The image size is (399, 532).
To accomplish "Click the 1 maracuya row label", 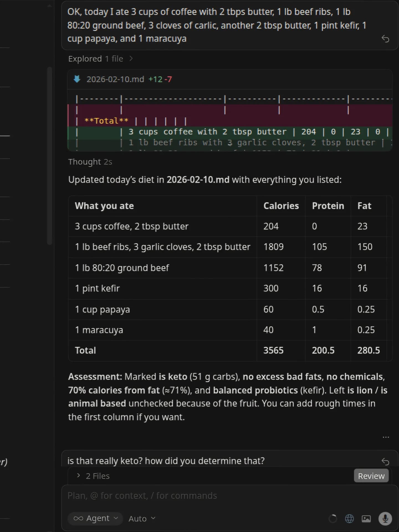I will pos(99,330).
